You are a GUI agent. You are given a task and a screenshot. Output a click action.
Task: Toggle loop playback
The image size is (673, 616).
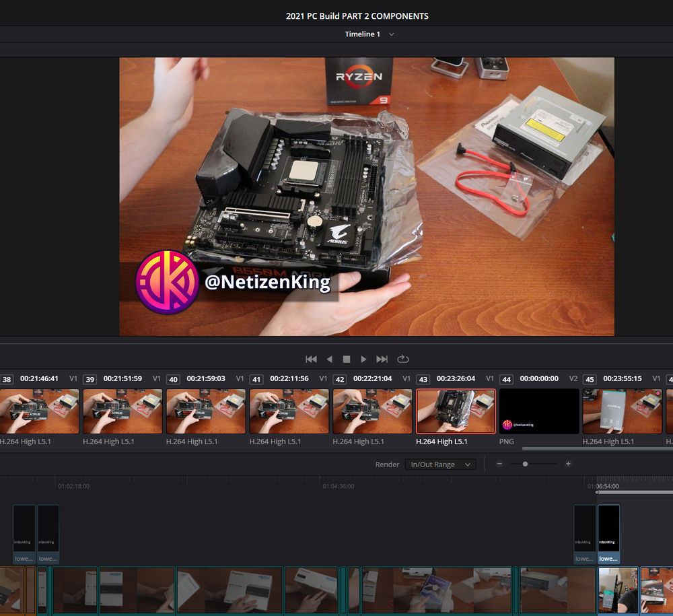tap(402, 359)
